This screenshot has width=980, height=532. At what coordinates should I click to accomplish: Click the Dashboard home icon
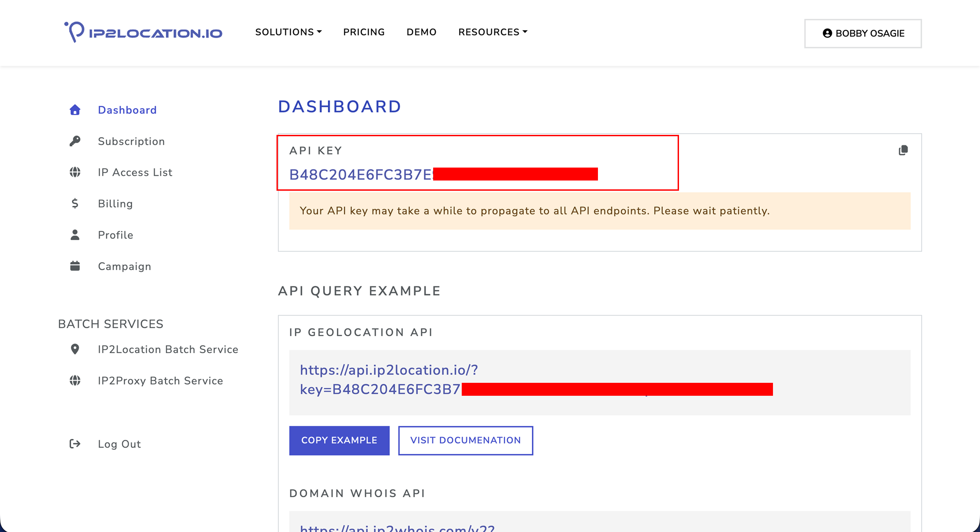pos(75,110)
